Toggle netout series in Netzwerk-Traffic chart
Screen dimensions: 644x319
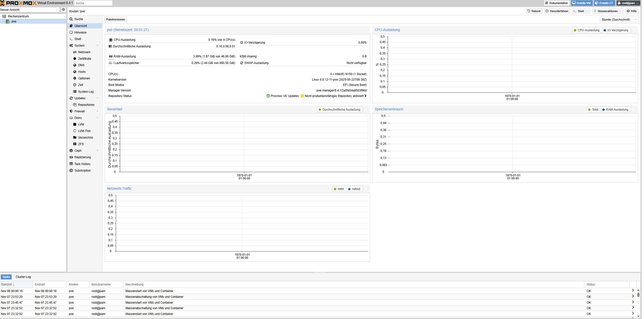354,189
